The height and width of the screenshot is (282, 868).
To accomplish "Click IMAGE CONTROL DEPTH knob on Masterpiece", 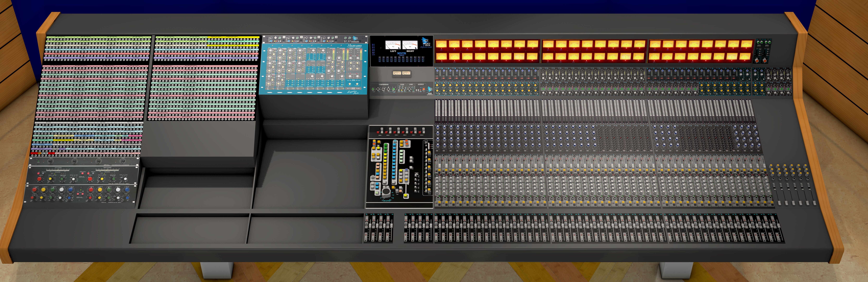I will point(350,84).
